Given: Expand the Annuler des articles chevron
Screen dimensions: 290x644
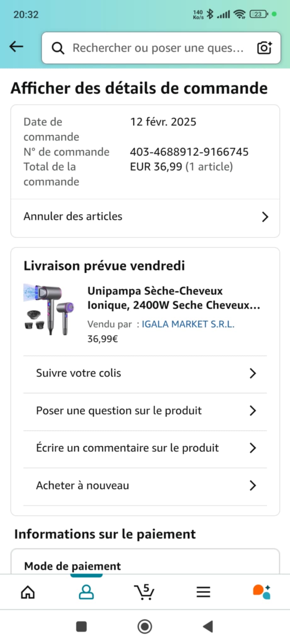Looking at the screenshot, I should pos(265,217).
